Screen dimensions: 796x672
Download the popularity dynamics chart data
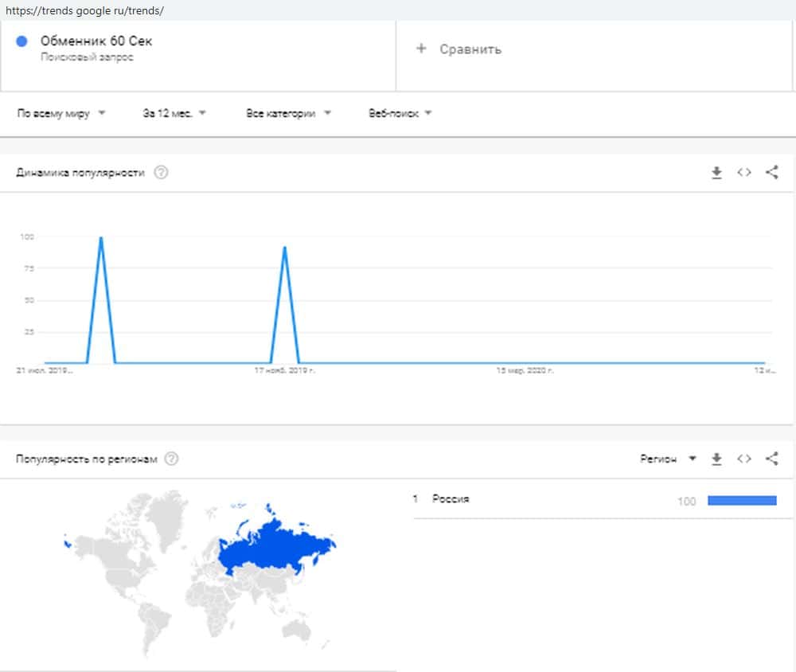716,173
